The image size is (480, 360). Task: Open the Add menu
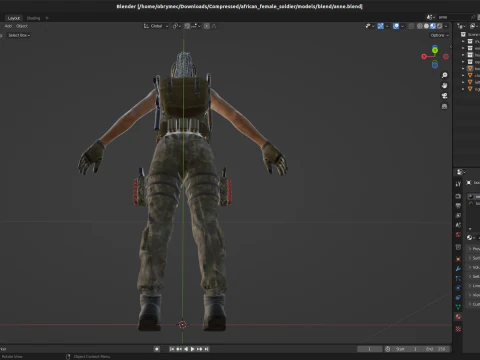pos(8,26)
